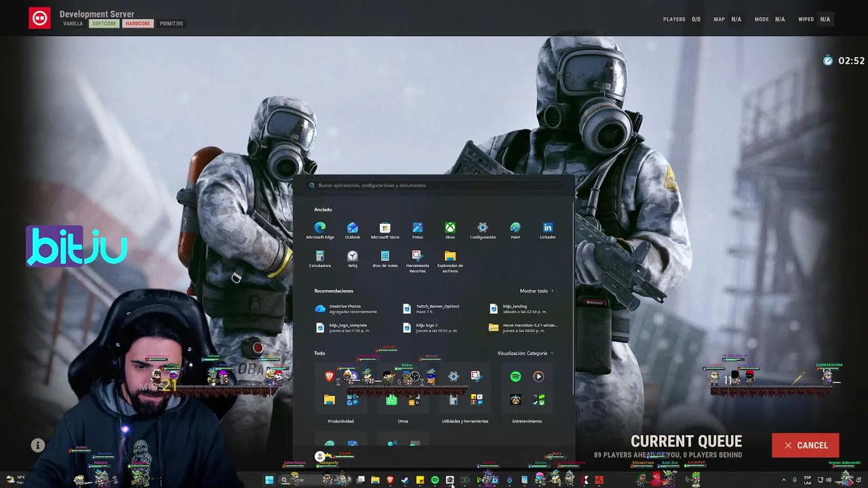Expand Mostrar todo recommendations
This screenshot has width=868, height=488.
(x=537, y=291)
